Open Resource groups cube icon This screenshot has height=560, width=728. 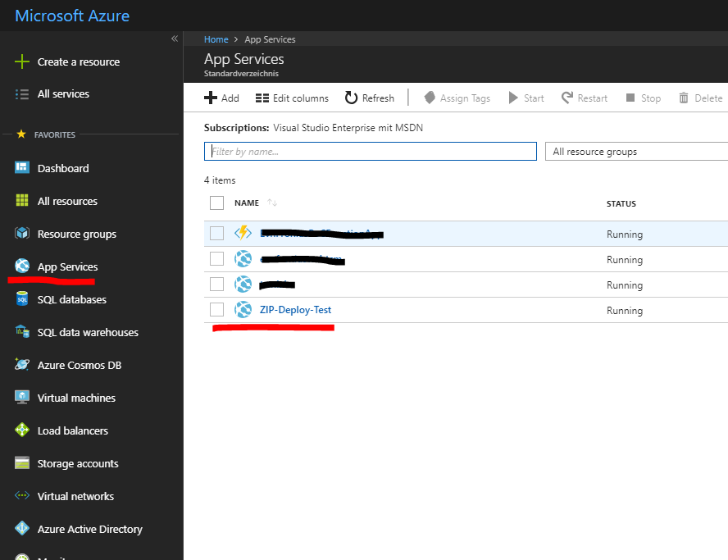point(22,234)
